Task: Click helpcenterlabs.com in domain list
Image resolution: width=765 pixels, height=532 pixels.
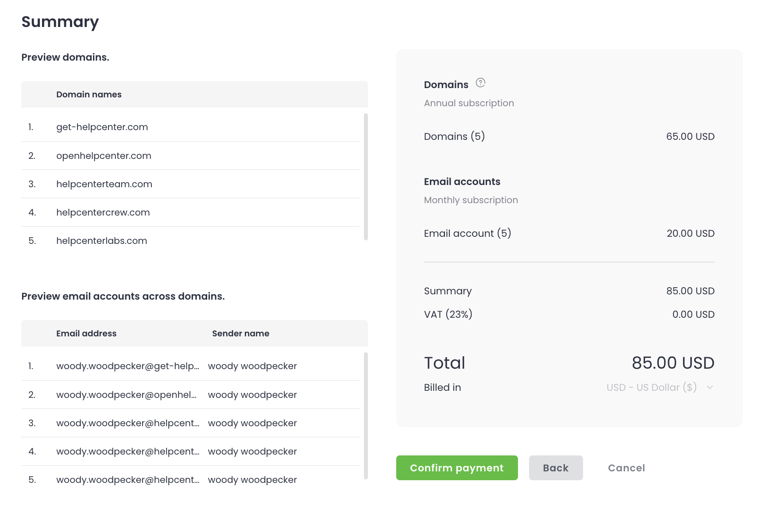Action: [101, 241]
